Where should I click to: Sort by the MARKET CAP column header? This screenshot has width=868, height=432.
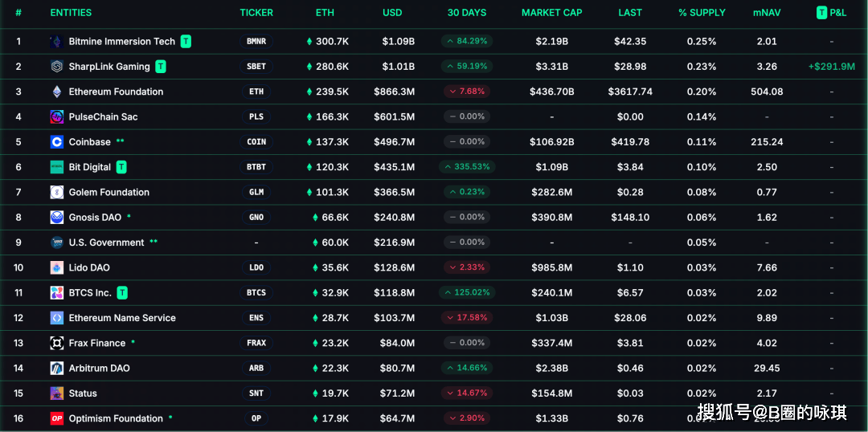point(552,13)
